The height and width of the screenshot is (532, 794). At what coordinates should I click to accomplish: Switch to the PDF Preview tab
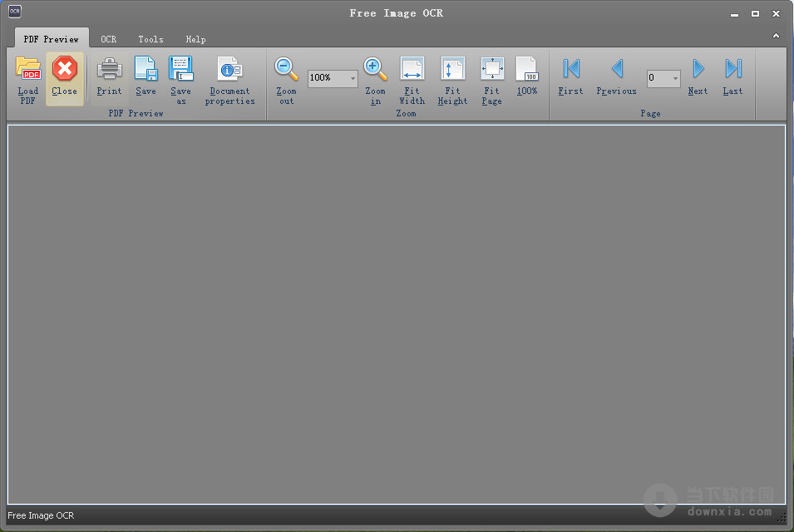pos(52,39)
